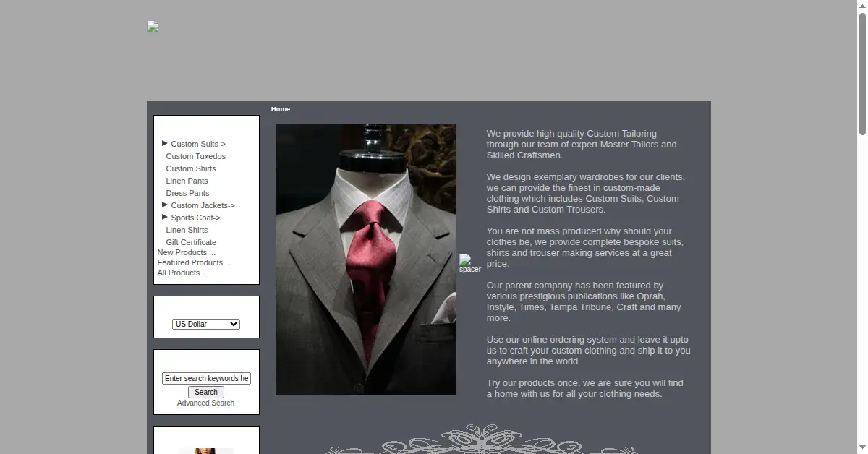View Gift Certificate category

coord(191,242)
